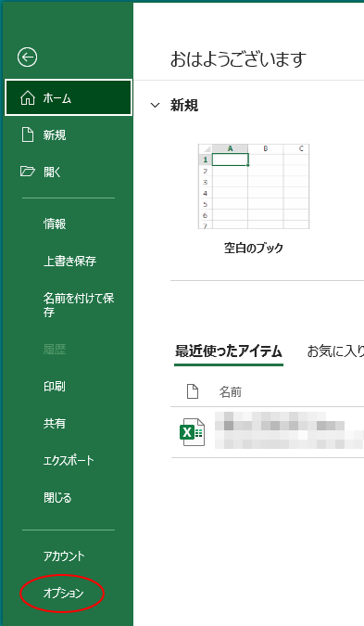Click the Excel file icon in recent list

(192, 432)
